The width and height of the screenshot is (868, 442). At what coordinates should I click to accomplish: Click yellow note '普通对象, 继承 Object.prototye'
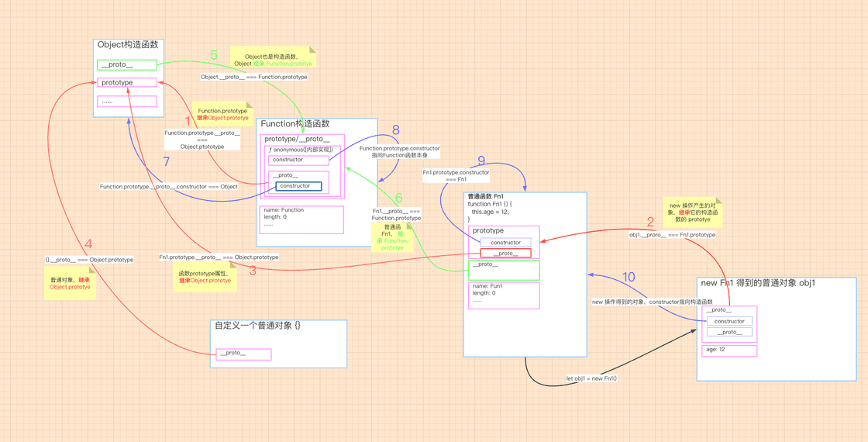[70, 284]
